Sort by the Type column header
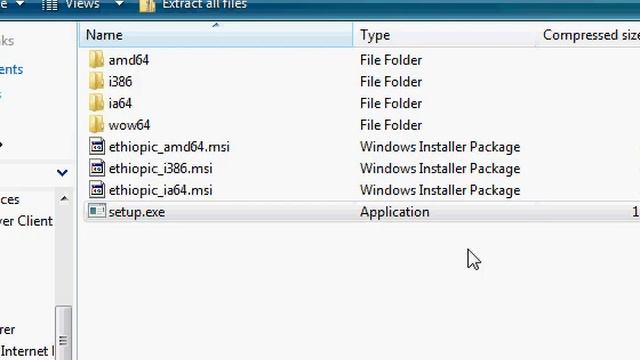This screenshot has height=360, width=640. [444, 35]
